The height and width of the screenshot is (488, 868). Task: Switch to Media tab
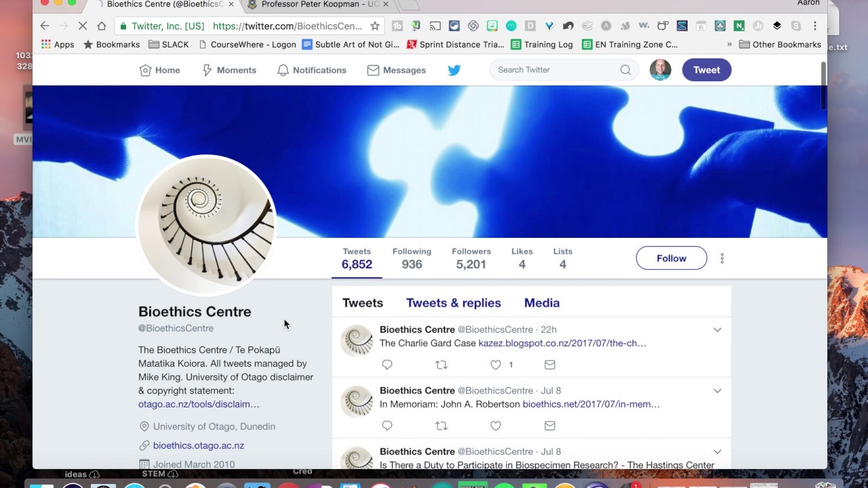click(542, 303)
